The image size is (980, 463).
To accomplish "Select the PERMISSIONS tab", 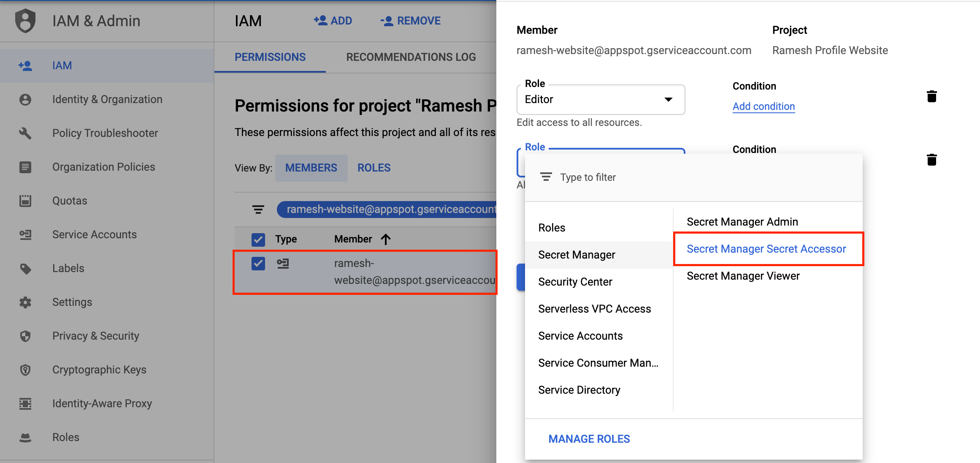I will point(270,57).
